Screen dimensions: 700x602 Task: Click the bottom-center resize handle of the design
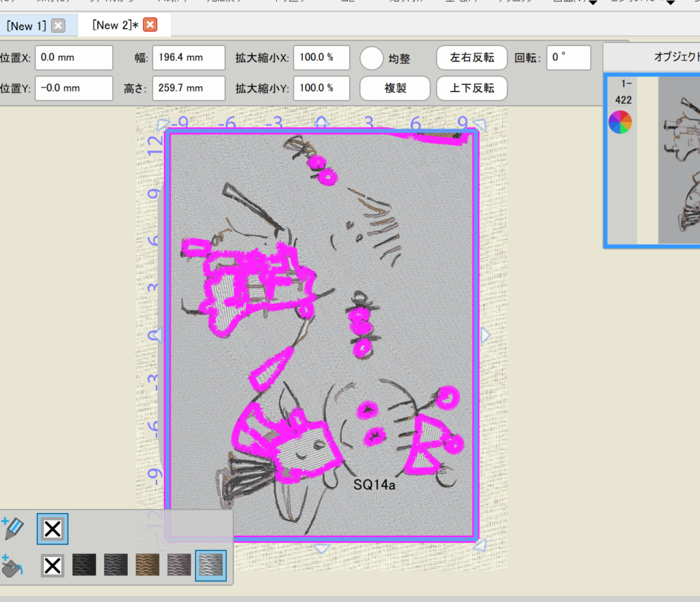321,547
